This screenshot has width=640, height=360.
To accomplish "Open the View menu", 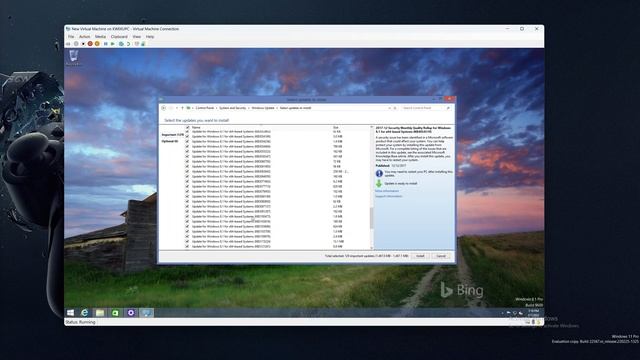I will click(137, 37).
